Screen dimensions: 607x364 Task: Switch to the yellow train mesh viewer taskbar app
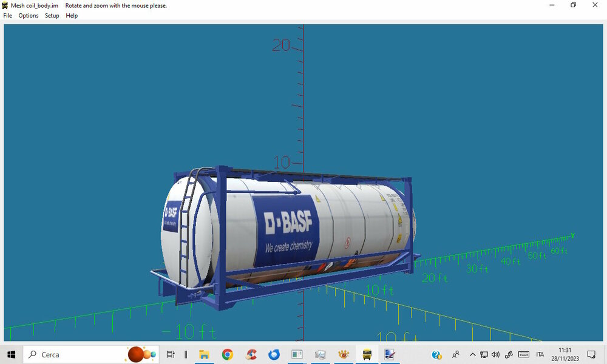pos(367,354)
